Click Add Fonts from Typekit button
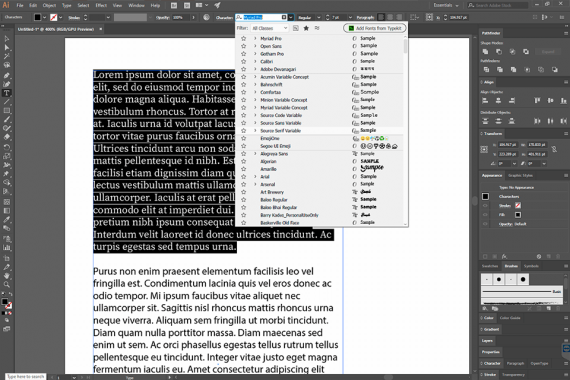The image size is (570, 380). click(374, 28)
